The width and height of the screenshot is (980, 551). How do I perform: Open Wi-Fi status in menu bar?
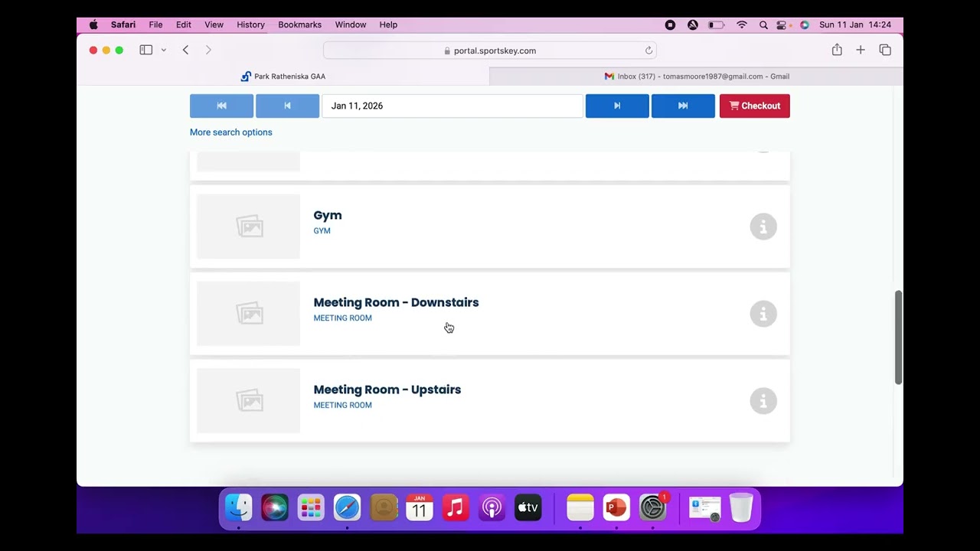741,24
